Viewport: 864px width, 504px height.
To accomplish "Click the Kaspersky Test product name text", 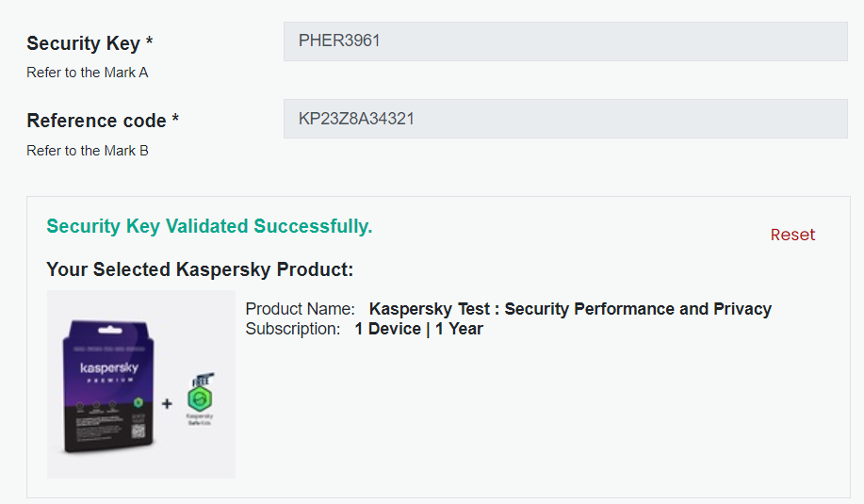I will pos(570,309).
